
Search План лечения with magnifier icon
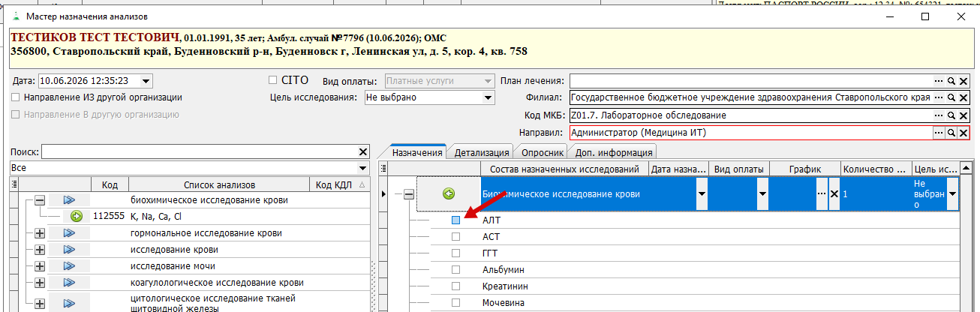951,81
